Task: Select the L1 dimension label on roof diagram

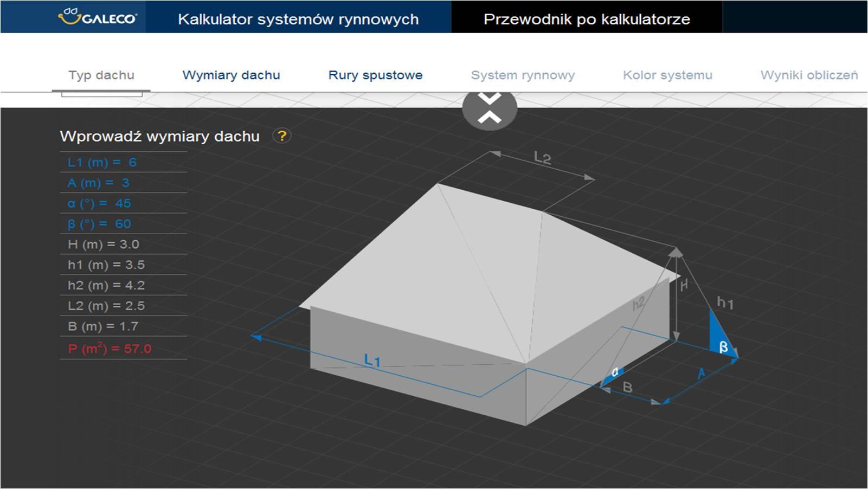Action: 372,360
